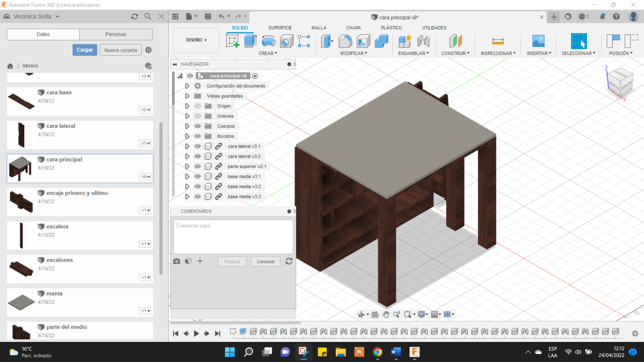Hide the Cuerpos folder visibility
The width and height of the screenshot is (644, 362).
[x=198, y=126]
